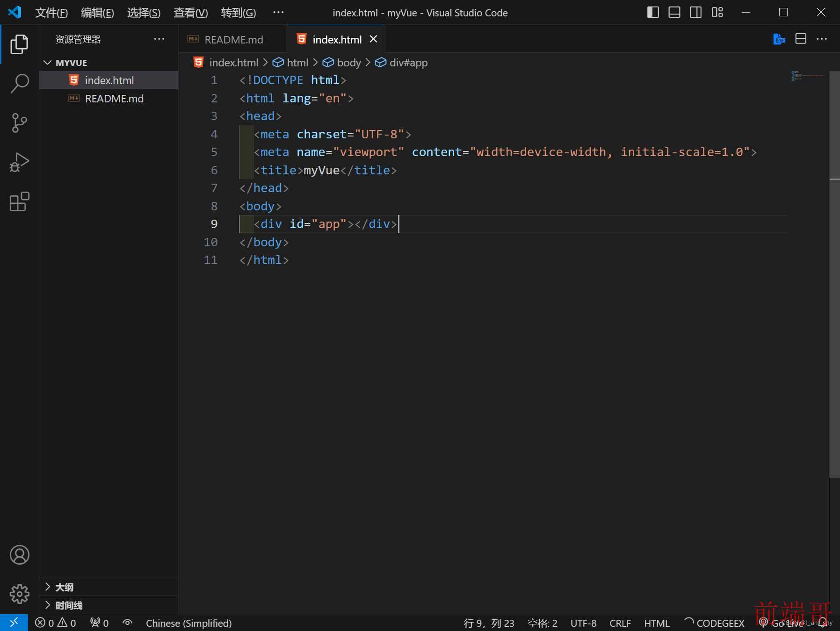
Task: Click CODEGEEX in status bar
Action: click(x=714, y=623)
